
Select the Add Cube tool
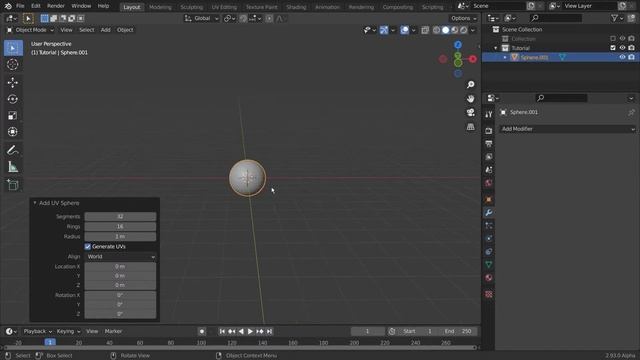pyautogui.click(x=13, y=185)
